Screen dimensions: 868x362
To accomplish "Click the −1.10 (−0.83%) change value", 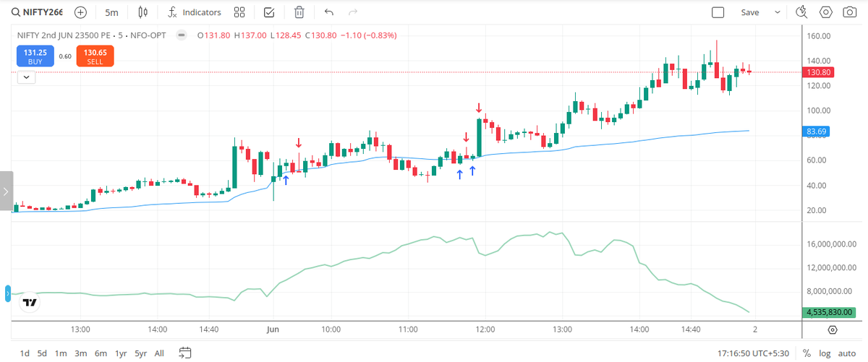I will pos(370,35).
